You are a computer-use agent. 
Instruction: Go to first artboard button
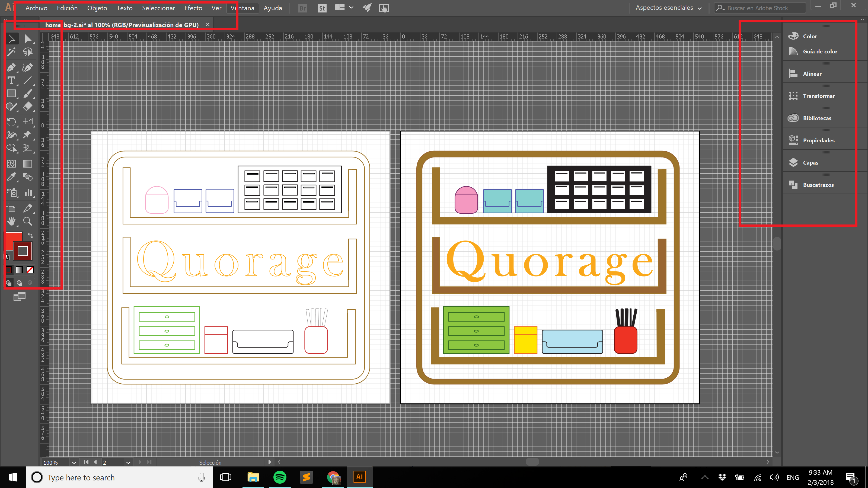[86, 462]
